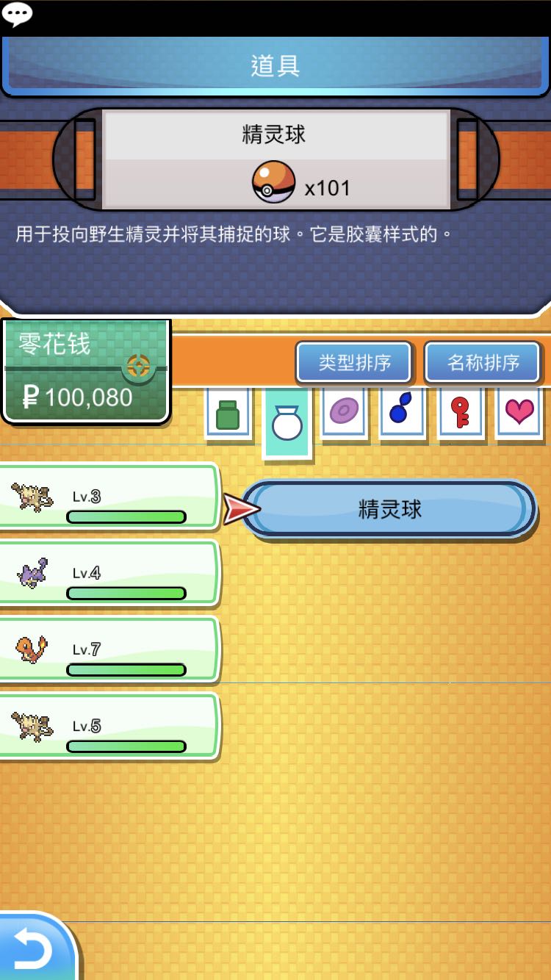The width and height of the screenshot is (551, 980).
Task: Switch to the blue berry pocket
Action: tap(402, 413)
